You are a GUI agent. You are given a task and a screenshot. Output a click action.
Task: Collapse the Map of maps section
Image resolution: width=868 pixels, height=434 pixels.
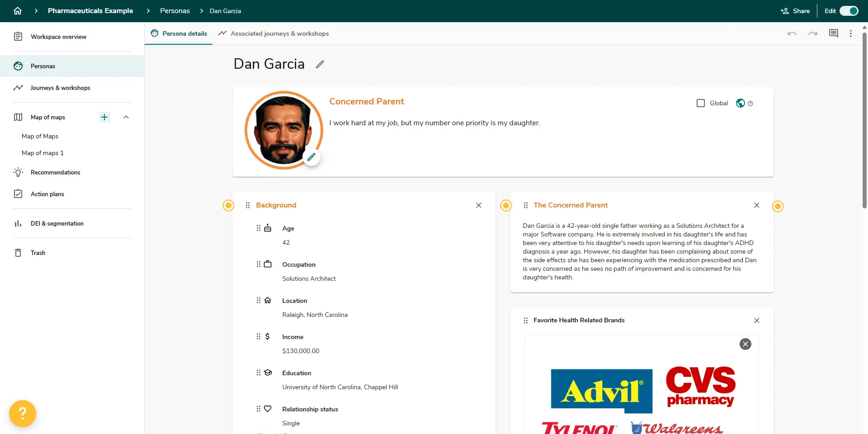click(126, 117)
